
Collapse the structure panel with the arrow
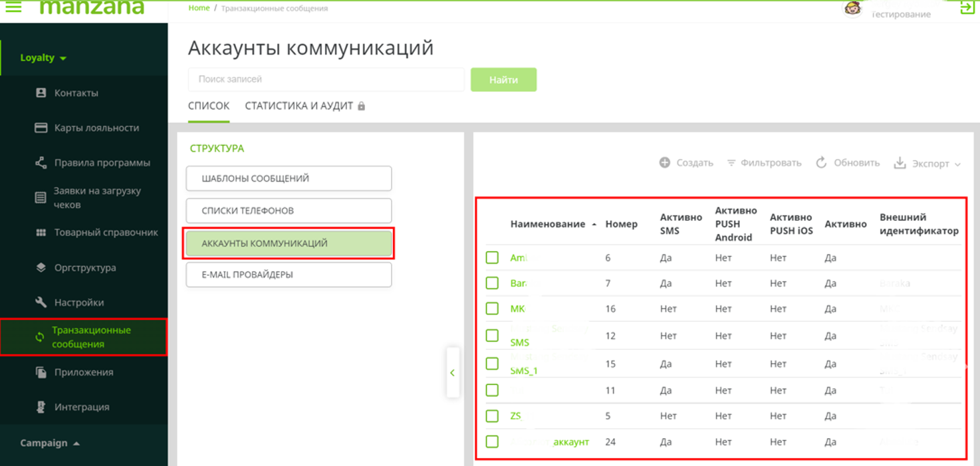pos(452,373)
